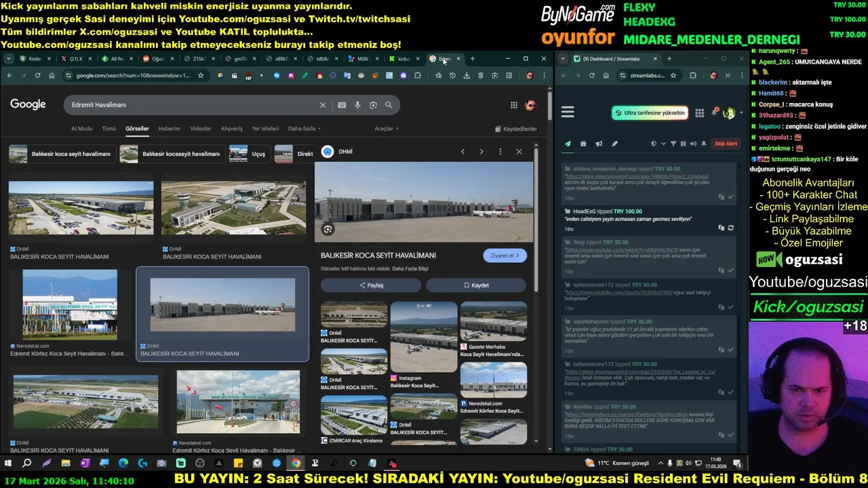Switch to the AI Modu tab
Screen dimensions: 868x488
coord(82,129)
